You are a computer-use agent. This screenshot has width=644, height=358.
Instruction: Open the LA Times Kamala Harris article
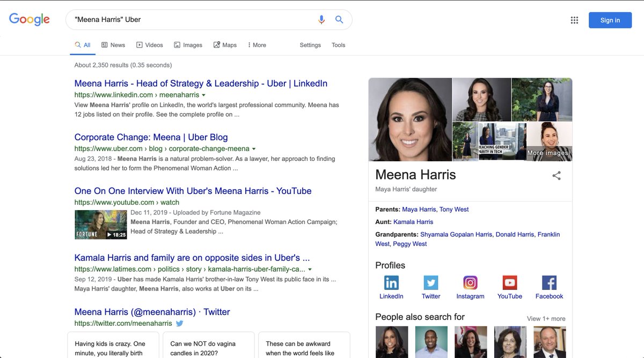coord(192,258)
